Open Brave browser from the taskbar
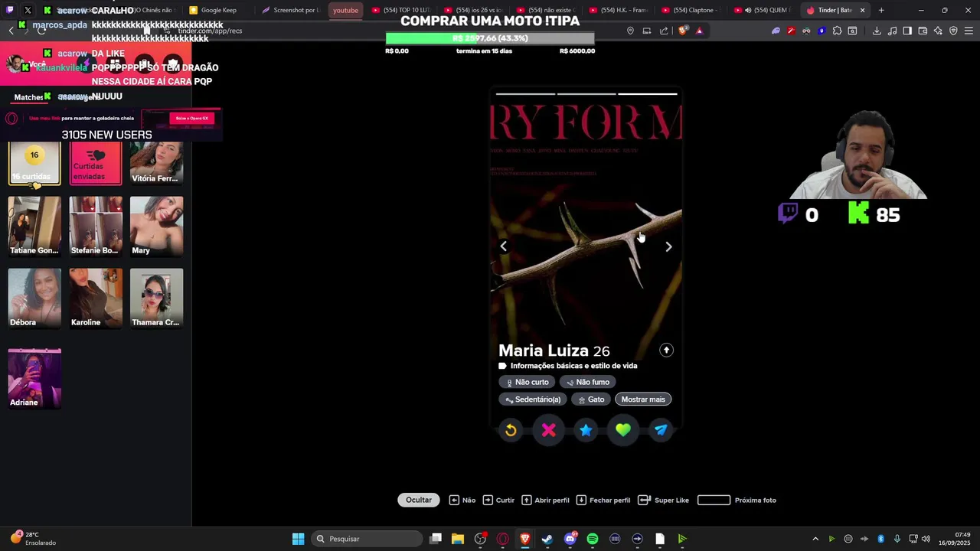Image resolution: width=980 pixels, height=551 pixels. pos(525,539)
